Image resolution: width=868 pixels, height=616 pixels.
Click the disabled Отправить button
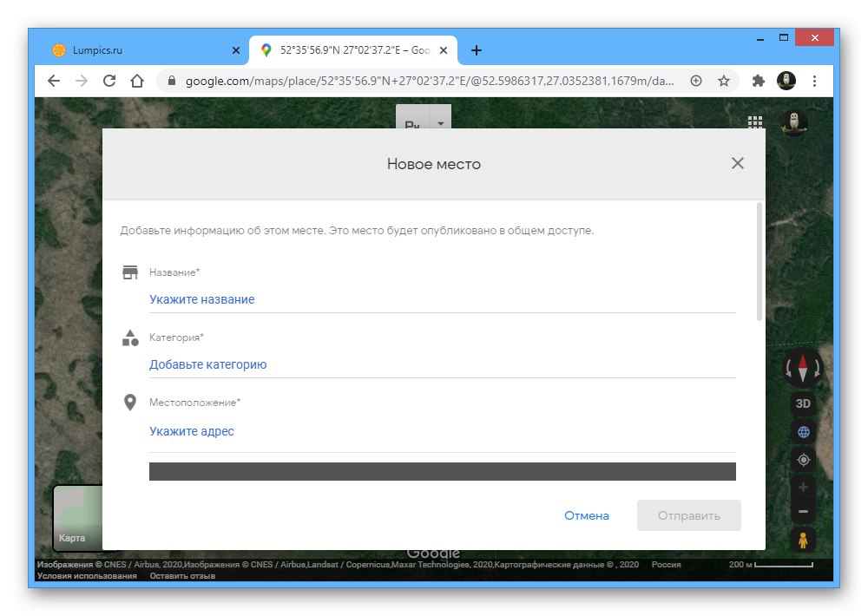(688, 515)
